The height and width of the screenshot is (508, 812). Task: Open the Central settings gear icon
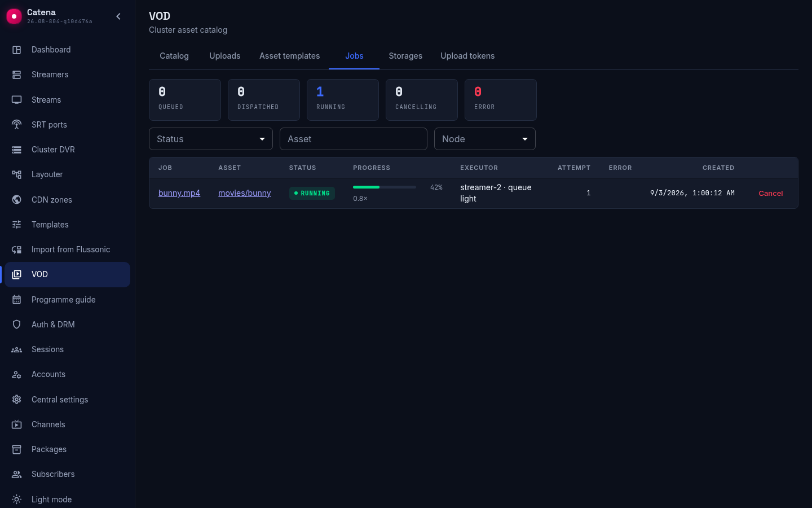(17, 400)
